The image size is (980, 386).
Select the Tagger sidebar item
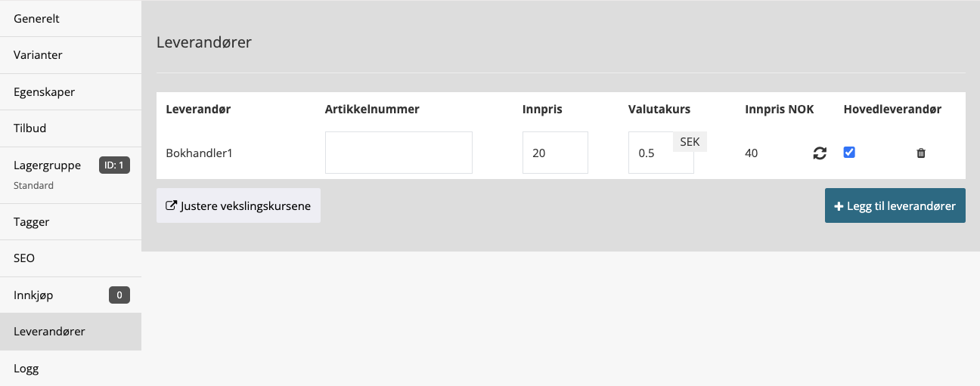[70, 222]
